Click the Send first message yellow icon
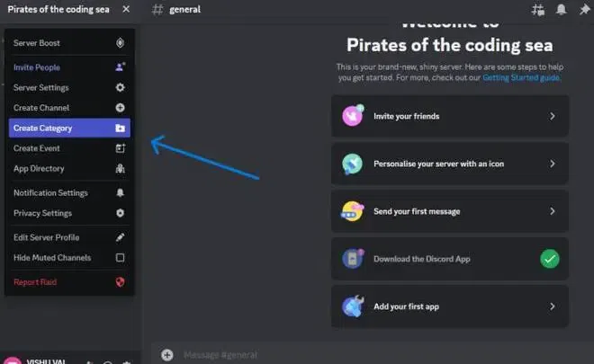The image size is (594, 364). tap(352, 211)
